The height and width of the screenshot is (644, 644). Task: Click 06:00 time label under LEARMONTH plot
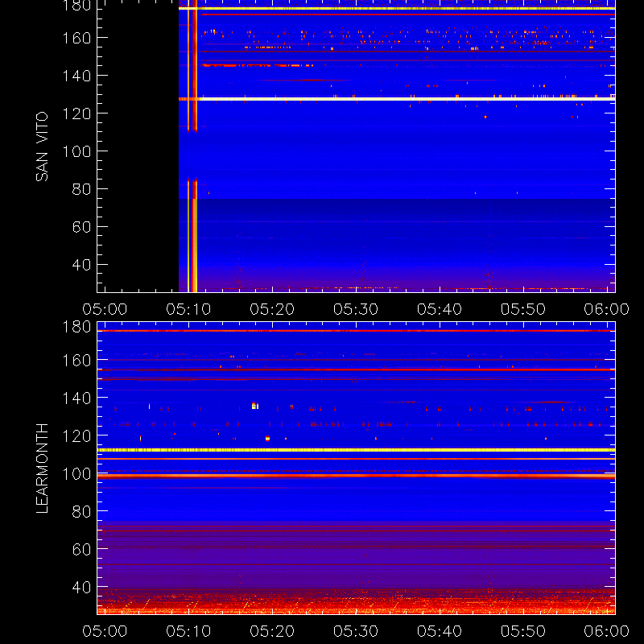pos(607,631)
